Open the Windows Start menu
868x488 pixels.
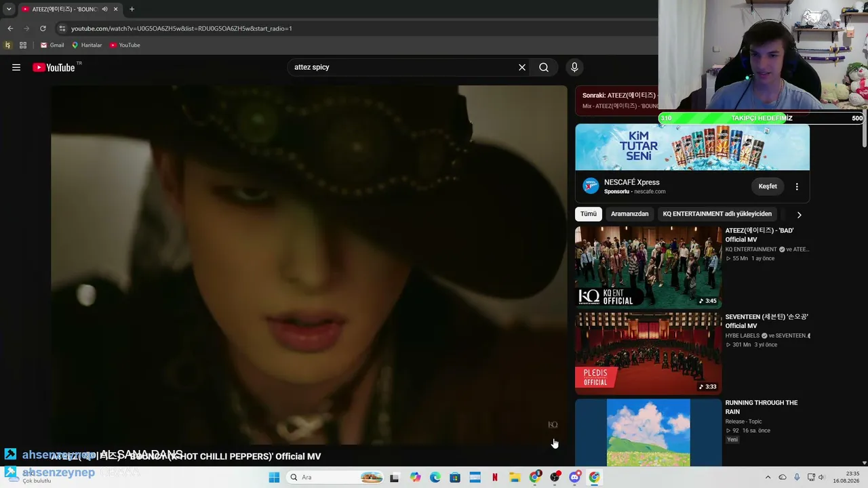pyautogui.click(x=274, y=477)
